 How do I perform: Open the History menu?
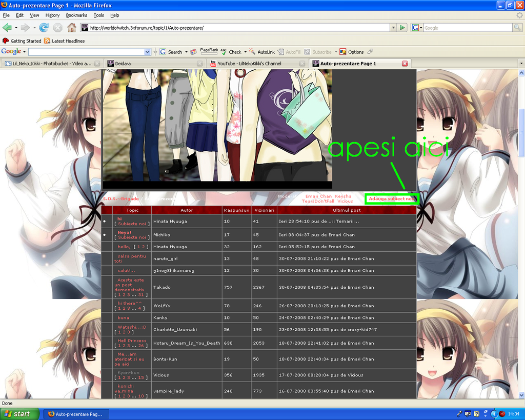pos(52,15)
